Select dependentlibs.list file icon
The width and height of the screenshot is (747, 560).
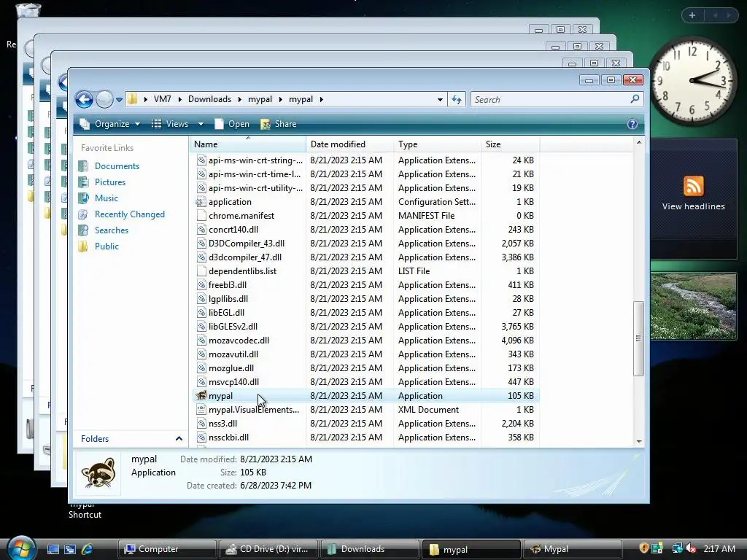(201, 271)
